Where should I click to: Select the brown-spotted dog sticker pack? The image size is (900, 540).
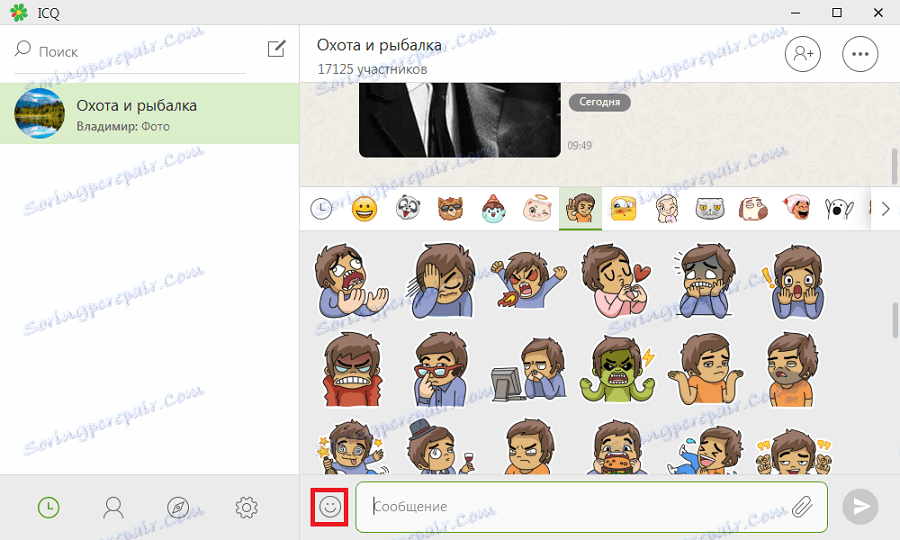click(x=753, y=209)
